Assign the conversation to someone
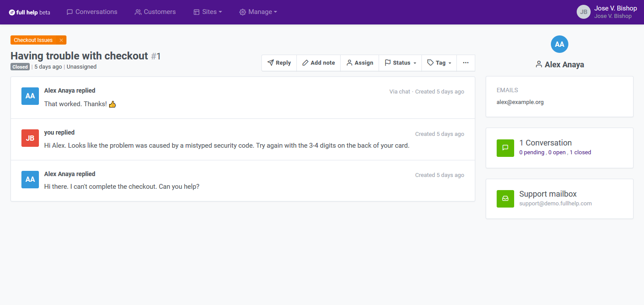This screenshot has width=644, height=305. pos(360,63)
